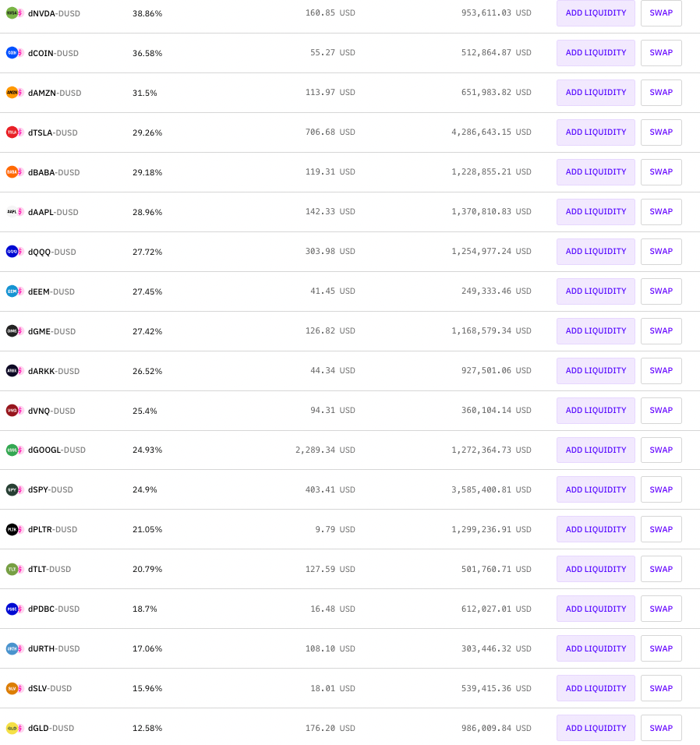Screen dimensions: 700x745
Task: Add liquidity to dGME-DUSD pool
Action: pyautogui.click(x=596, y=331)
